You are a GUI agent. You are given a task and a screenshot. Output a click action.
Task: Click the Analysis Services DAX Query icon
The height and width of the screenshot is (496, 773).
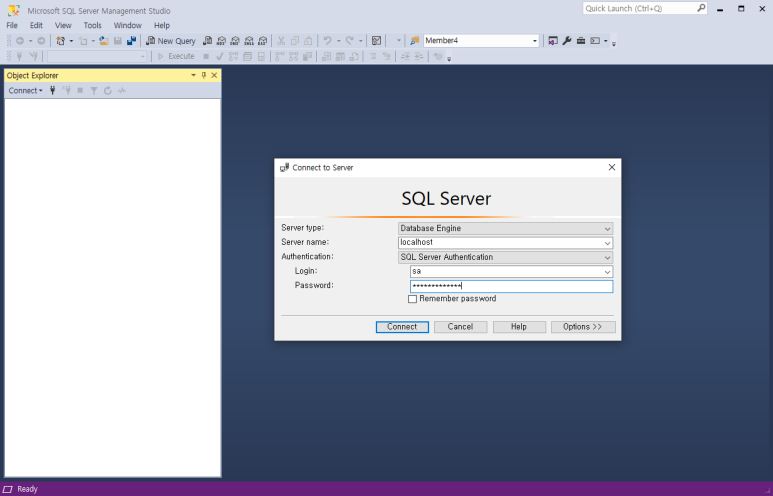tap(263, 41)
